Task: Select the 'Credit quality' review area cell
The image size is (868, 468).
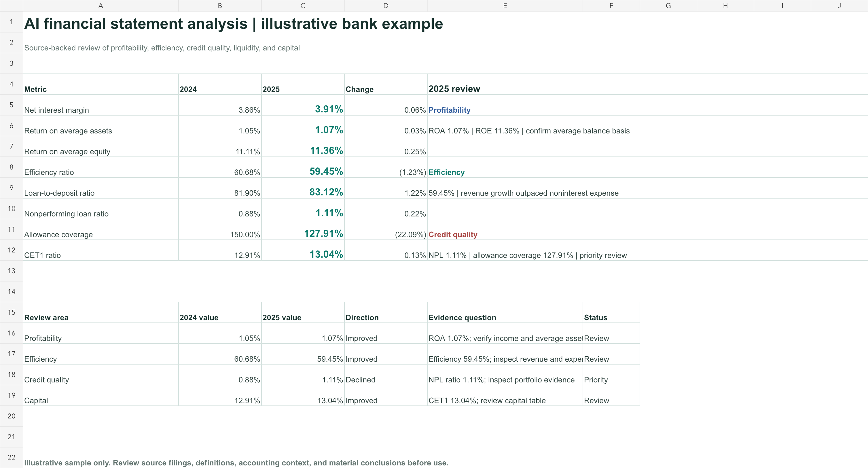Action: click(x=101, y=375)
